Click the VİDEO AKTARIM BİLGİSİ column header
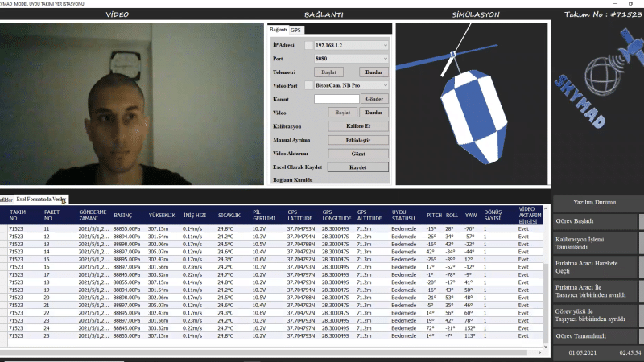The image size is (644, 362). (530, 215)
